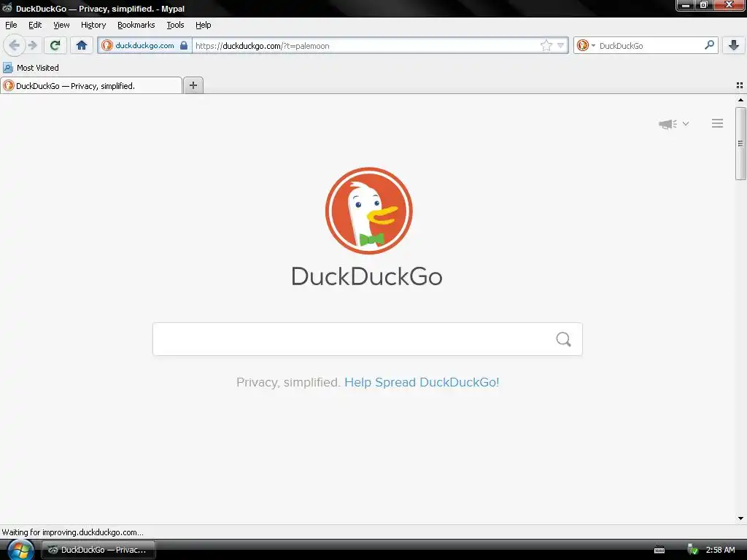Follow the Help Spread DuckDuckGo! link
This screenshot has width=747, height=560.
(x=422, y=382)
